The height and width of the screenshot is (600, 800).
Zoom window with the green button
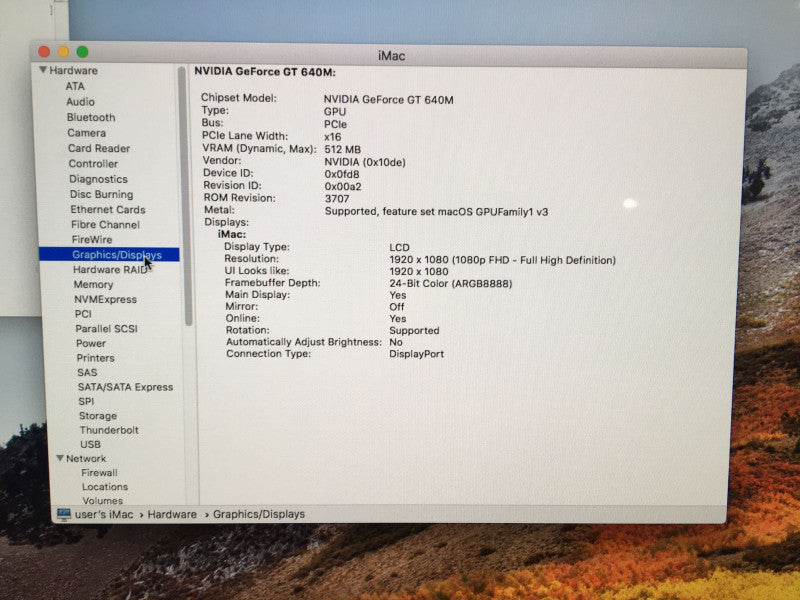point(82,52)
